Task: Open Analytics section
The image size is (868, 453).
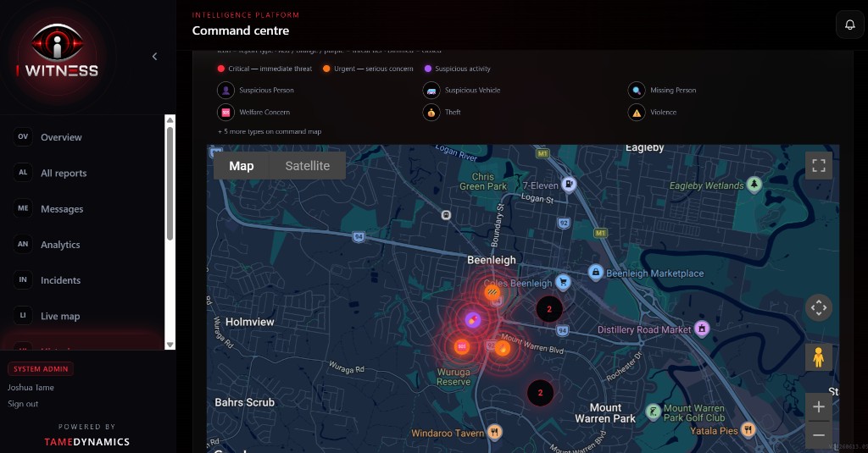Action: pyautogui.click(x=60, y=245)
